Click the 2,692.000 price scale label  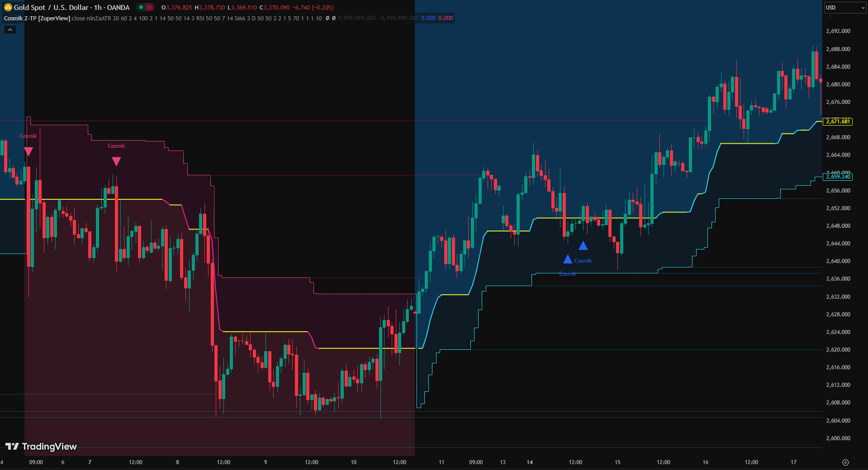[x=838, y=31]
